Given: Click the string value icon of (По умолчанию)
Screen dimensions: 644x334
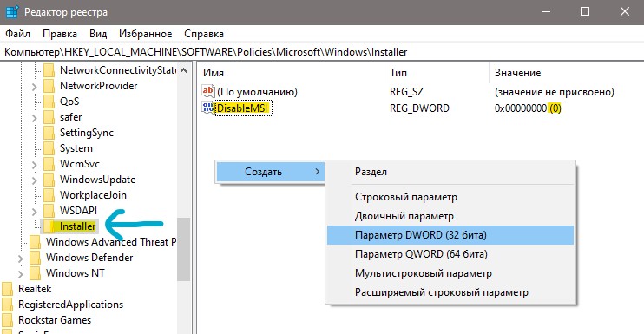Looking at the screenshot, I should point(208,91).
